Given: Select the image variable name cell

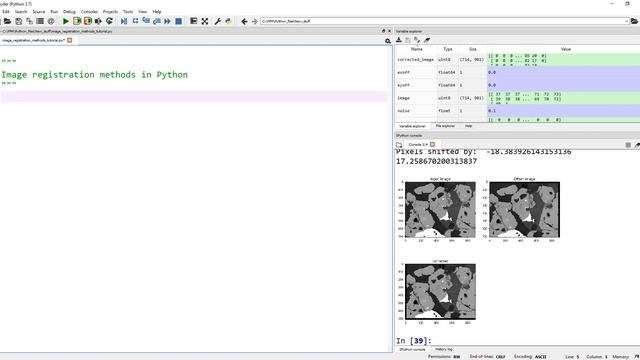Looking at the screenshot, I should point(416,98).
